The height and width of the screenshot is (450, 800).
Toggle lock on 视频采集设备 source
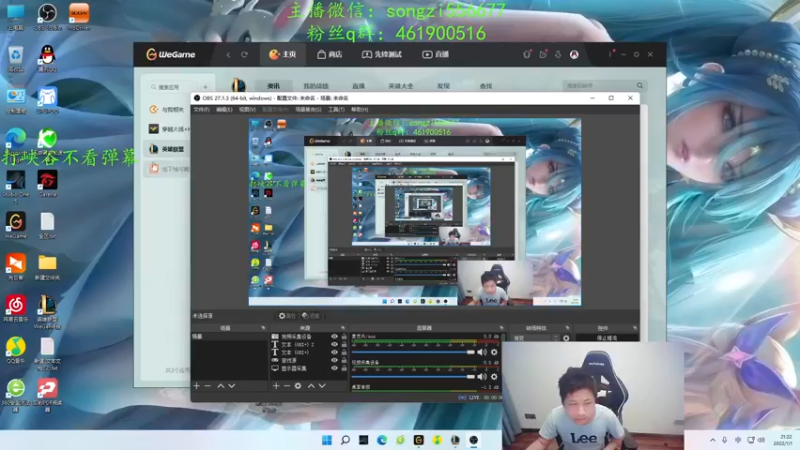(344, 337)
